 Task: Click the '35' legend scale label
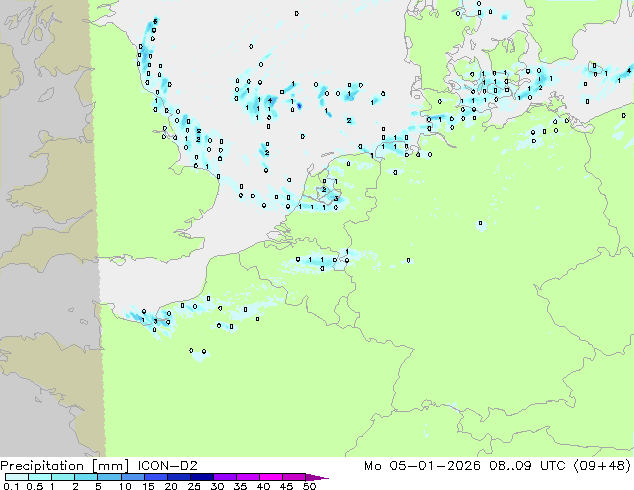pos(240,486)
